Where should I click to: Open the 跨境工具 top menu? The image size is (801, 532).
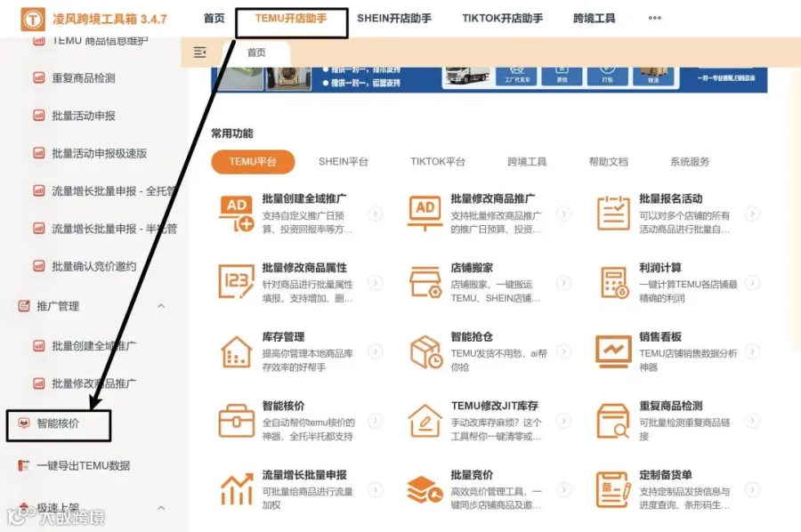[595, 19]
